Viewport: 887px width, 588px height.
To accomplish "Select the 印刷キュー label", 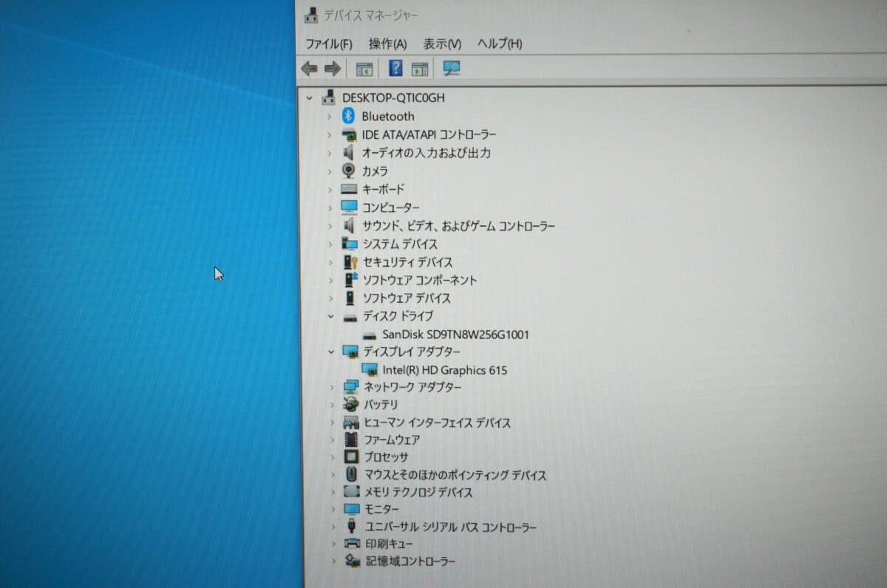I will pos(389,544).
